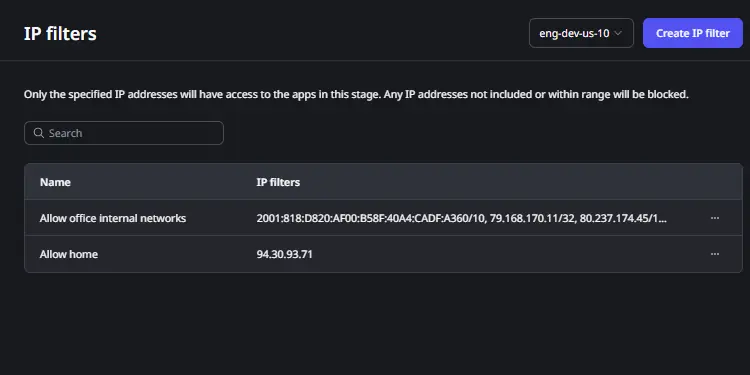Image resolution: width=750 pixels, height=375 pixels.
Task: Expand the eng-dev-us-10 stage dropdown
Action: 581,33
